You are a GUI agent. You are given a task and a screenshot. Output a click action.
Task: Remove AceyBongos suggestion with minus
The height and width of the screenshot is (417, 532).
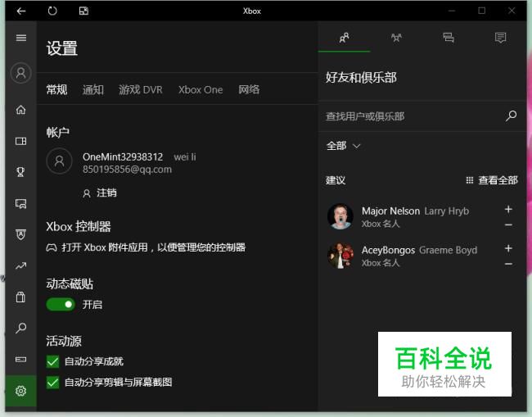(508, 264)
